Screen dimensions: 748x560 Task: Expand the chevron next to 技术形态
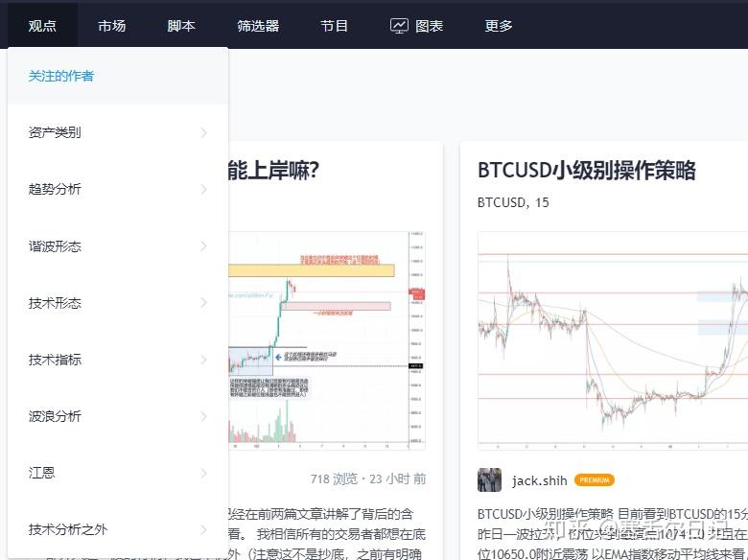click(203, 303)
